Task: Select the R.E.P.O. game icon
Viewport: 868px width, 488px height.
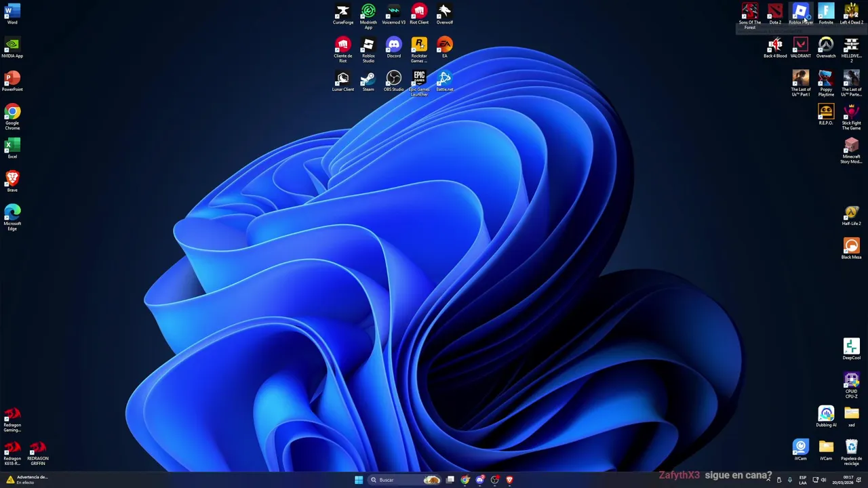Action: pos(826,115)
